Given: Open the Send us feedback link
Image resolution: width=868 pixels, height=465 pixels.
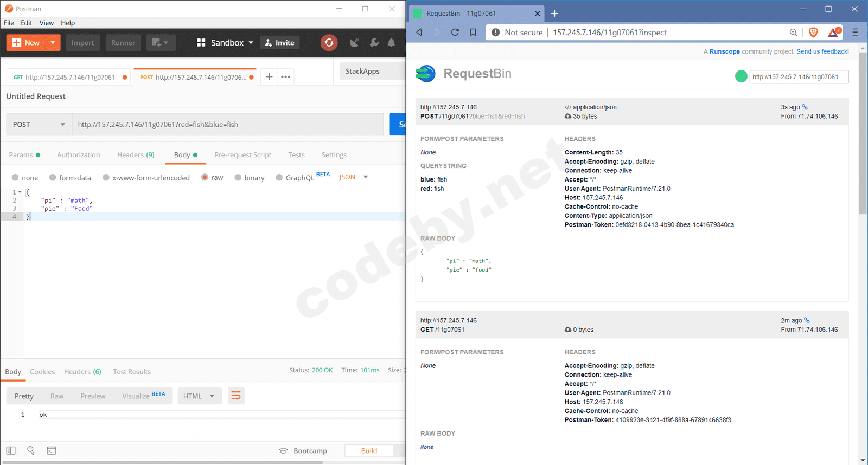Looking at the screenshot, I should pos(822,51).
